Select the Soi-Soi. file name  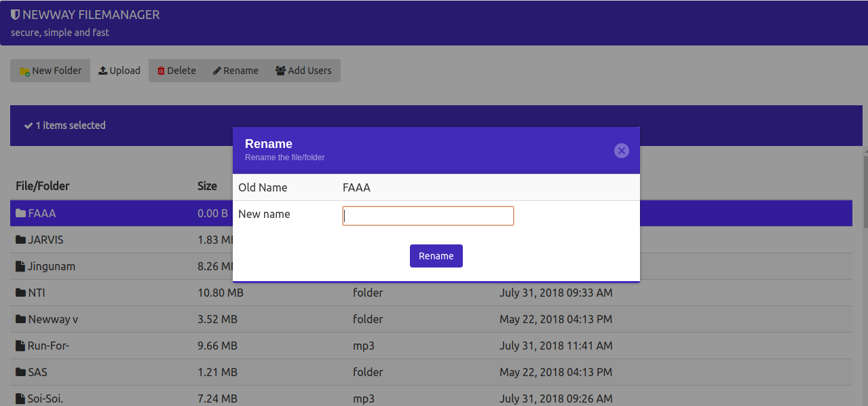coord(45,399)
